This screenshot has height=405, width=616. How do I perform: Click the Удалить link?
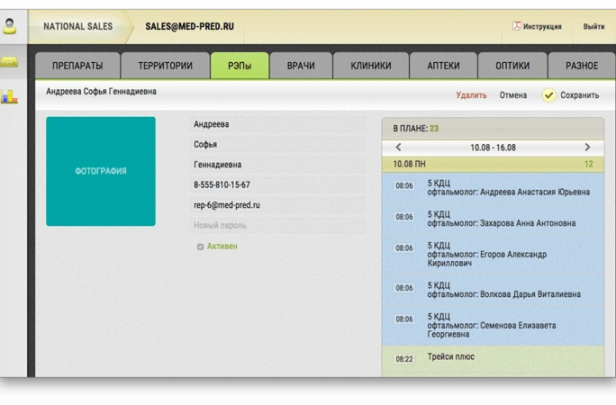[x=471, y=96]
